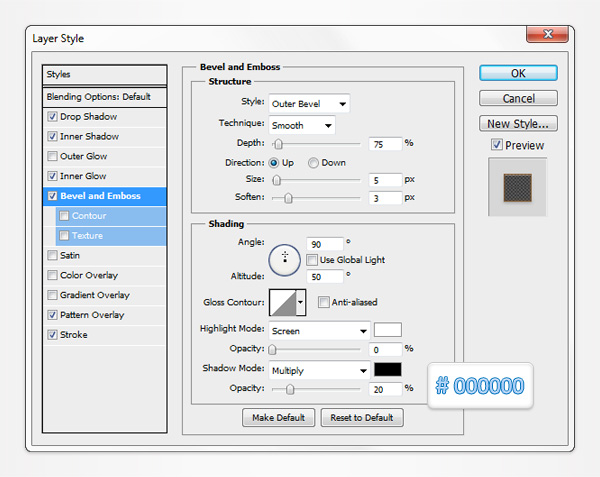Click the Make Default button
This screenshot has width=600, height=477.
coord(279,417)
